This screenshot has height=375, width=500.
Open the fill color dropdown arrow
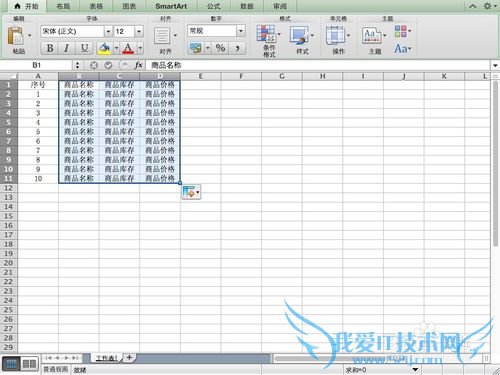116,48
